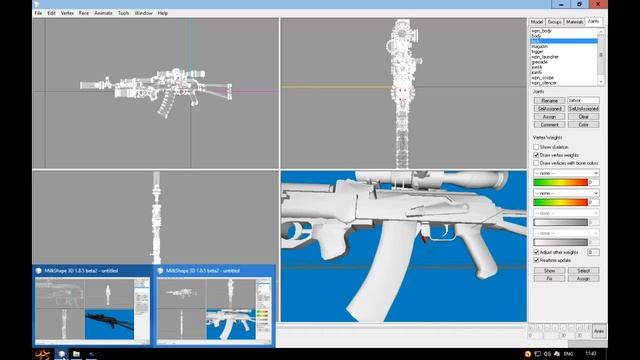Click Assign button beside Clear

tap(549, 117)
